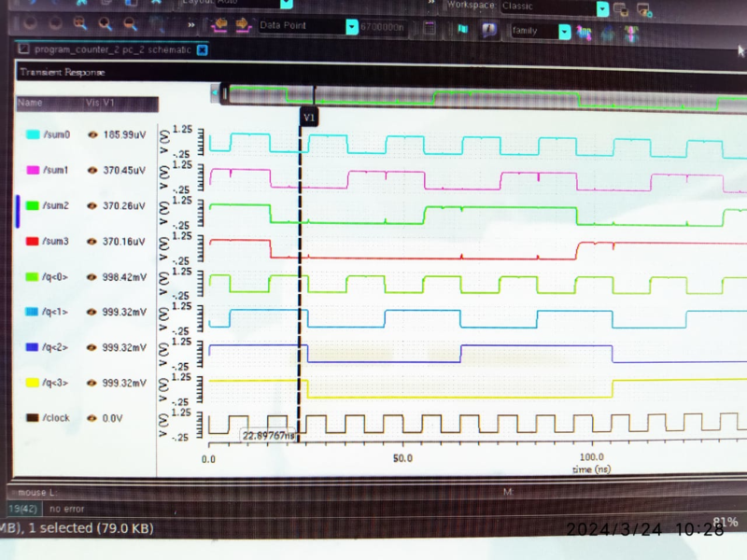Click the dark blue /q<2> color swatch
Image resolution: width=747 pixels, height=560 pixels.
(32, 347)
